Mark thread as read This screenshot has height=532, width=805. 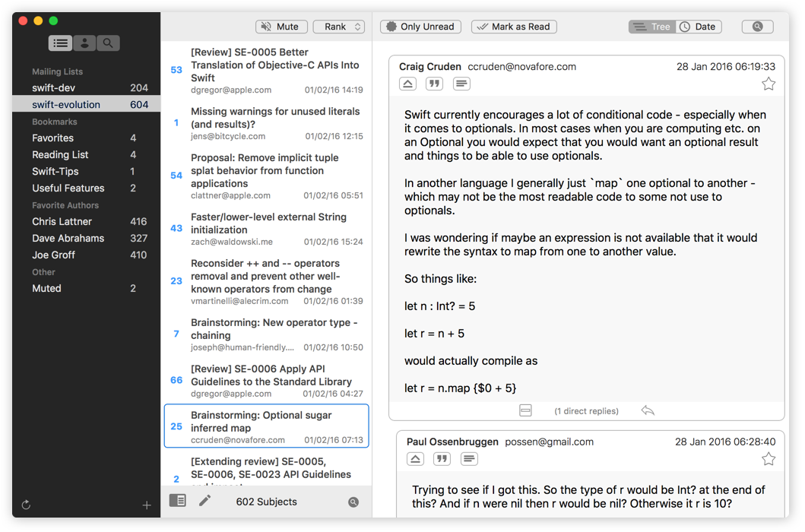[514, 27]
